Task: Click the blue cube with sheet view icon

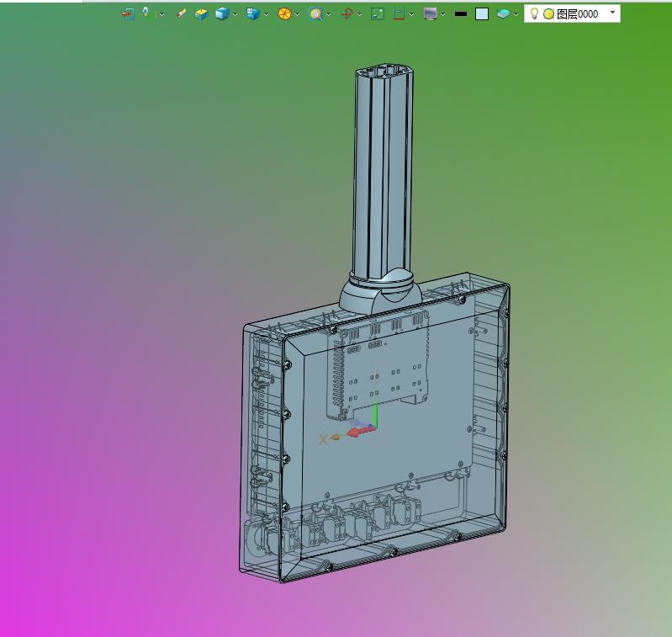Action: pos(253,14)
